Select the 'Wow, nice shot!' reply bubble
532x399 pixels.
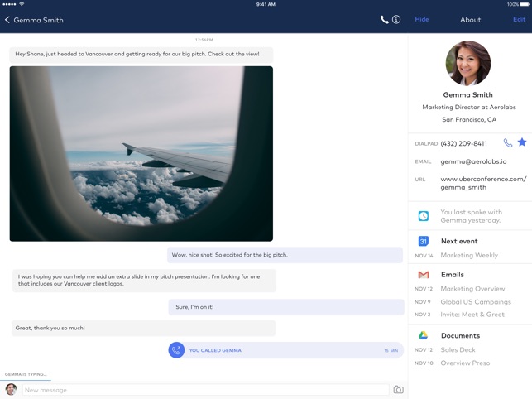tap(285, 255)
